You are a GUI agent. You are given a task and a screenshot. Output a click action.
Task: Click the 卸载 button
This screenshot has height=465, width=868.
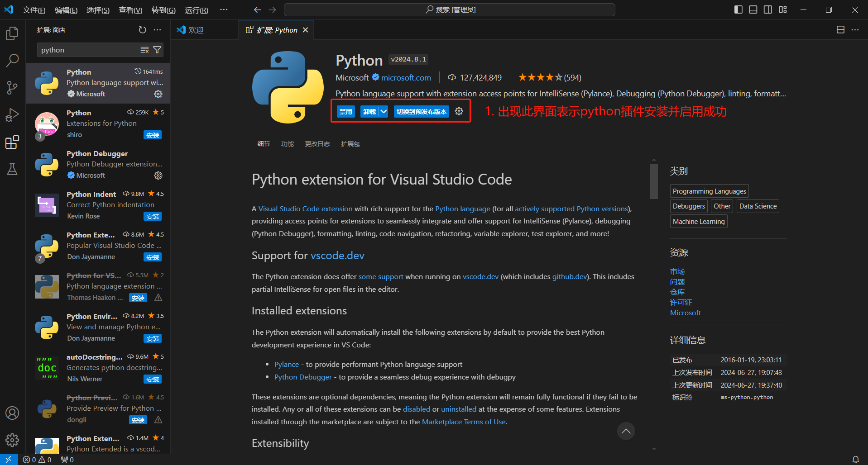369,111
